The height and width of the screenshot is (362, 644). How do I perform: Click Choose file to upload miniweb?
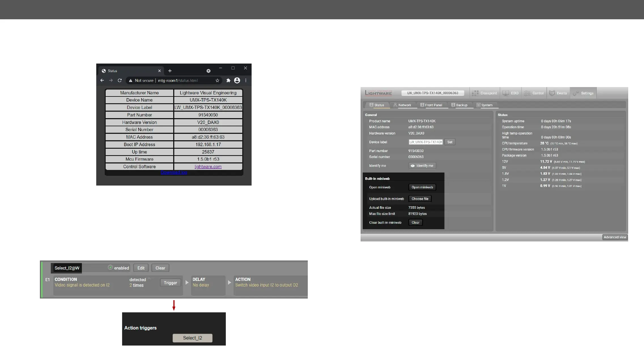point(420,199)
